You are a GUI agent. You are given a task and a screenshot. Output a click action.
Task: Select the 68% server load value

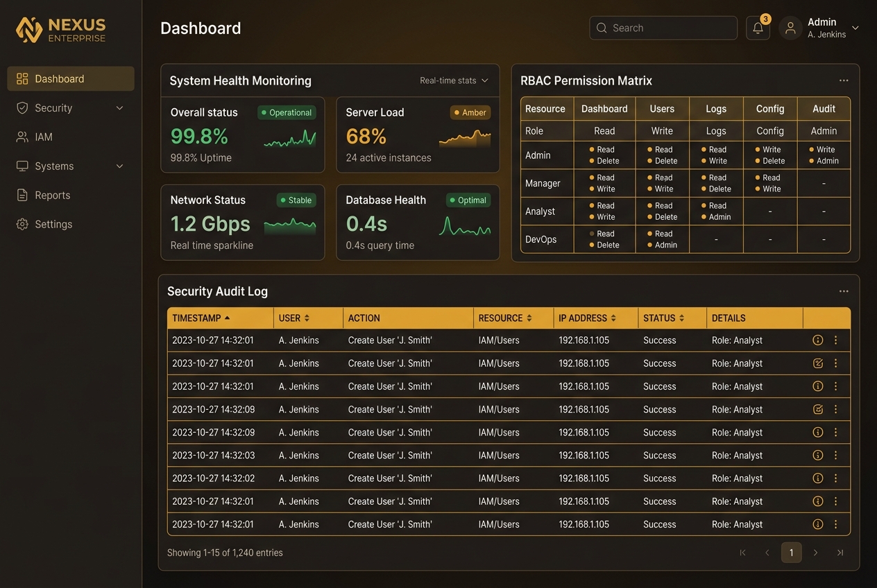366,136
